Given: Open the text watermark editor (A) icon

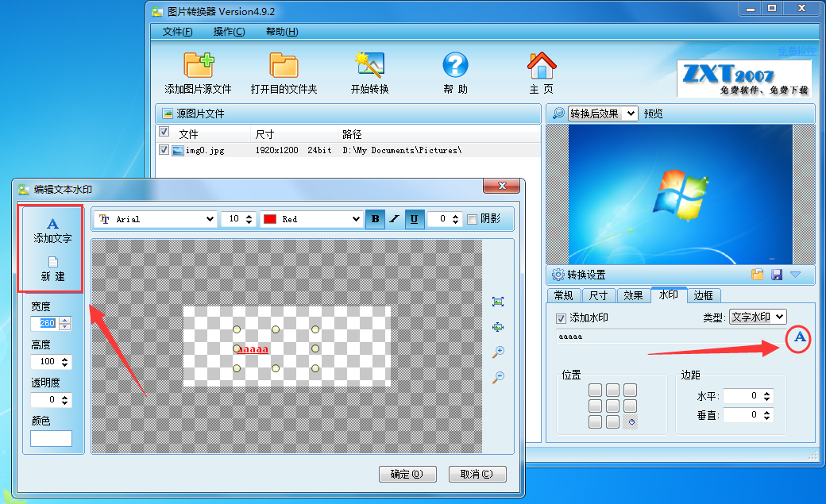Looking at the screenshot, I should tap(799, 337).
